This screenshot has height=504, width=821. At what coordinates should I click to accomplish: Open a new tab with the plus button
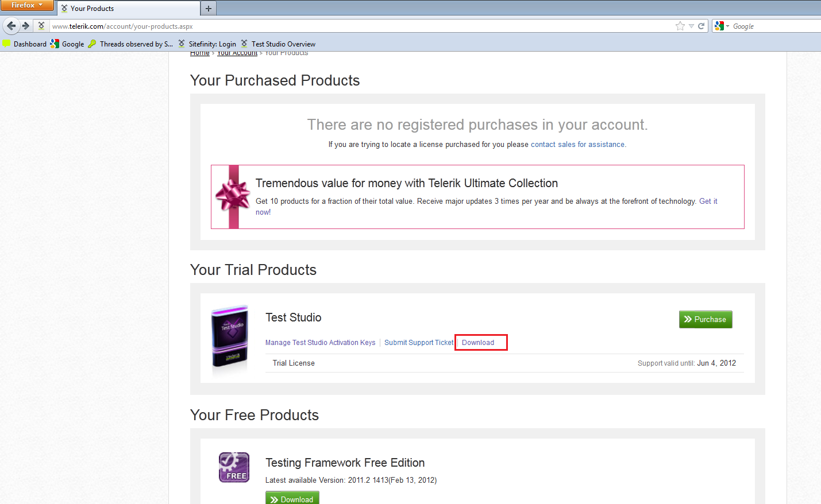point(209,8)
